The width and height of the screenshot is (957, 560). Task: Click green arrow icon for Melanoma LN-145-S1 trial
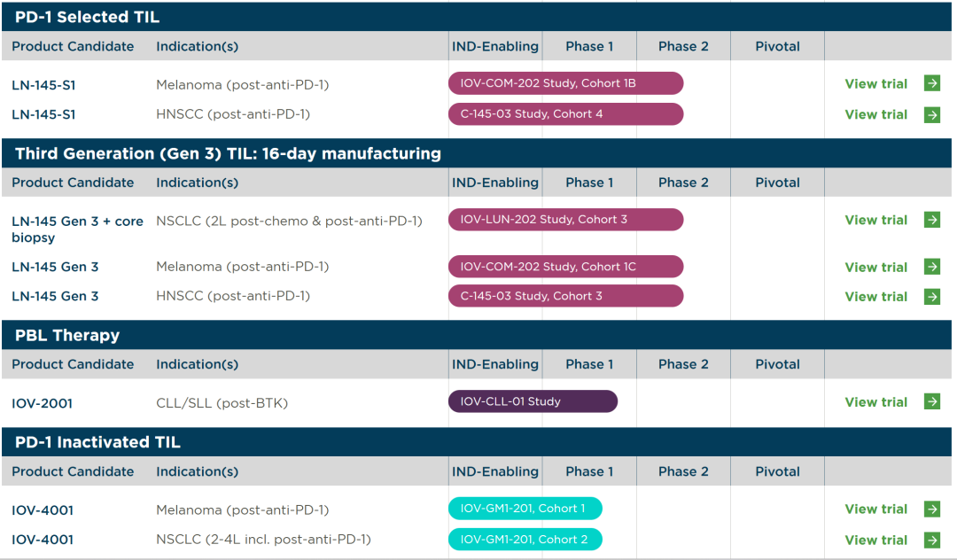tap(932, 83)
